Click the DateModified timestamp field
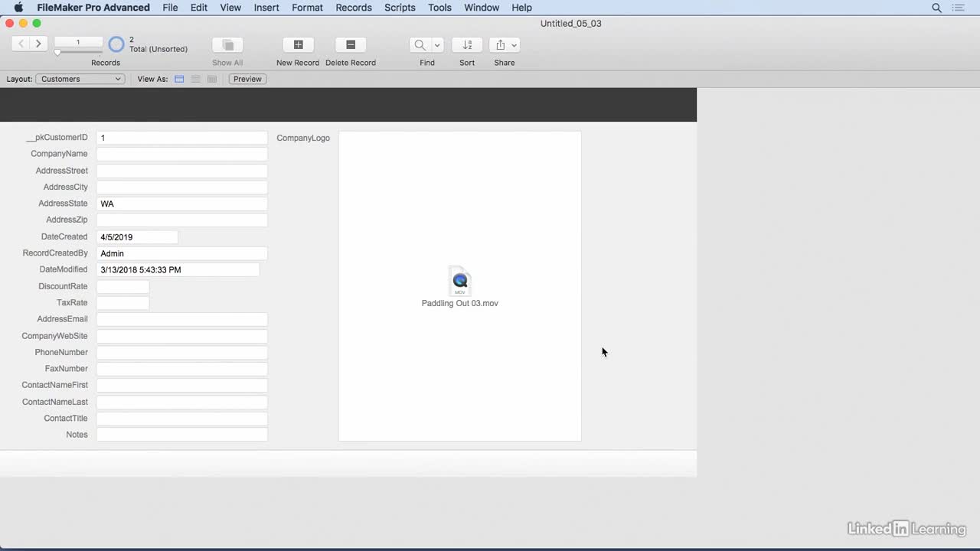 (x=178, y=269)
